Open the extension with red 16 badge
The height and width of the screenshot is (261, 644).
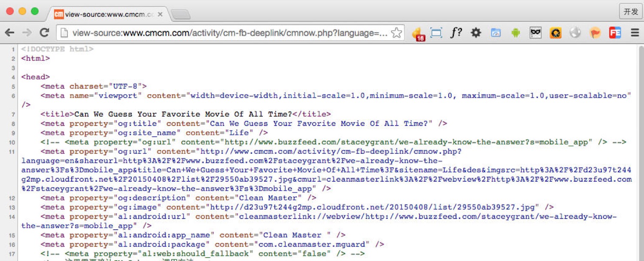click(x=417, y=33)
